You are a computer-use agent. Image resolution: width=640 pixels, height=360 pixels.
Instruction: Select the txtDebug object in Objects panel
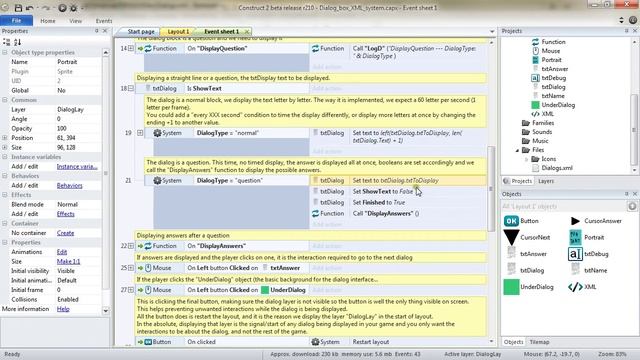575,254
